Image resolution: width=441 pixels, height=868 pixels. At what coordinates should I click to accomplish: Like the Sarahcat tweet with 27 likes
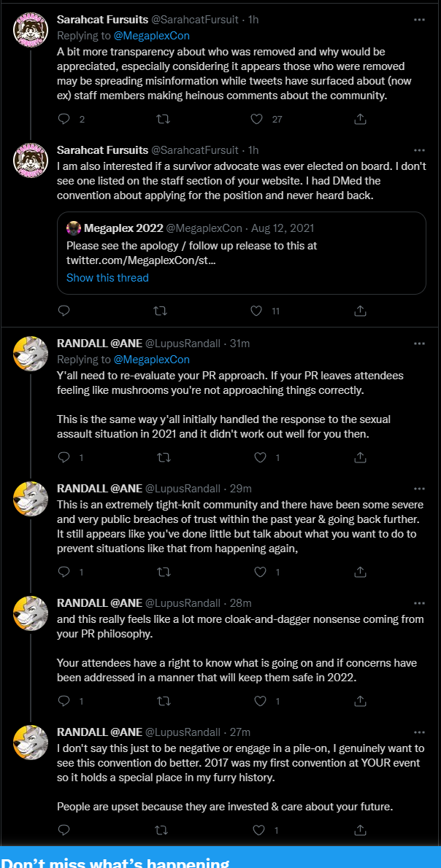[256, 119]
